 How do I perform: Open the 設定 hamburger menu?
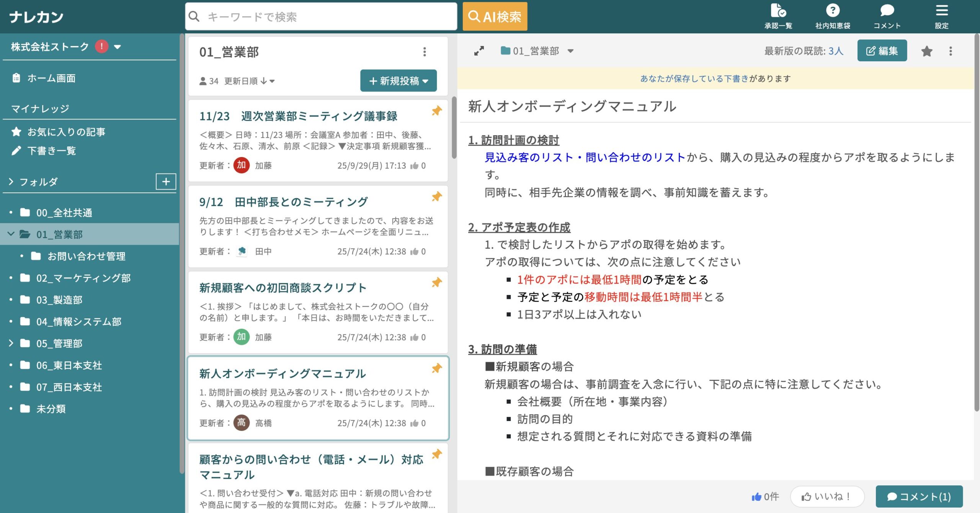tap(942, 16)
